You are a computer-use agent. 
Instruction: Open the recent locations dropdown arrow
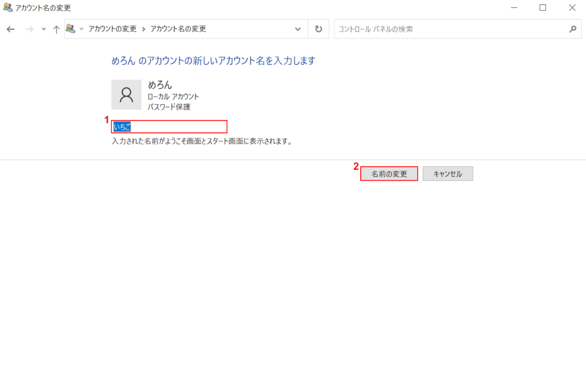44,29
